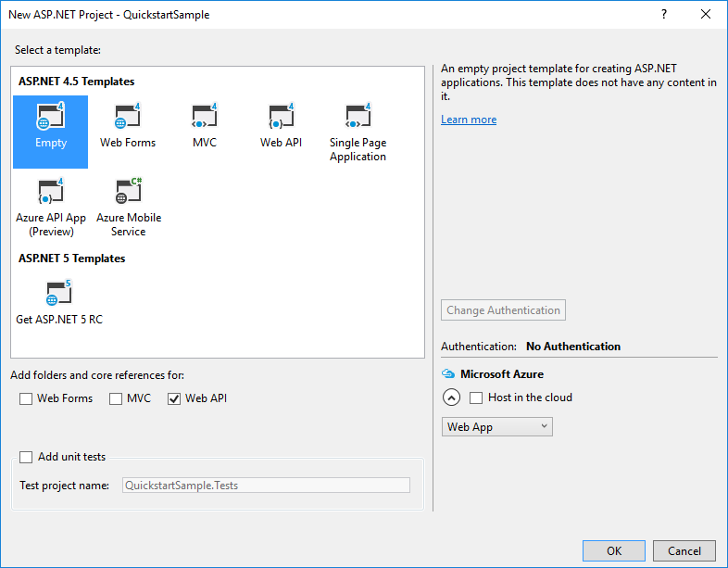Click the Select a template label

57,50
